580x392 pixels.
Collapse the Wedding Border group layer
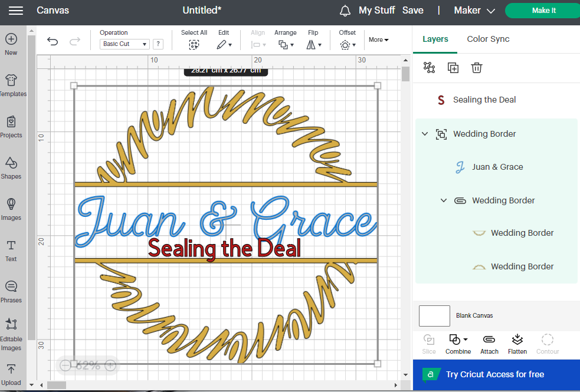pos(425,134)
